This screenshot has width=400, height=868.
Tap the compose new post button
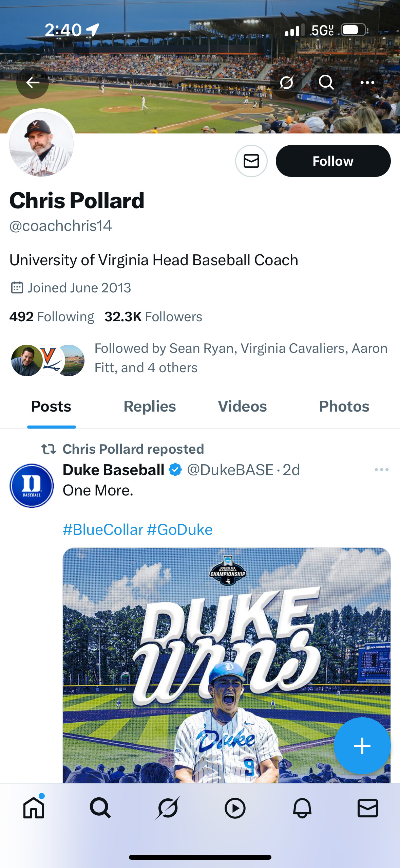362,746
